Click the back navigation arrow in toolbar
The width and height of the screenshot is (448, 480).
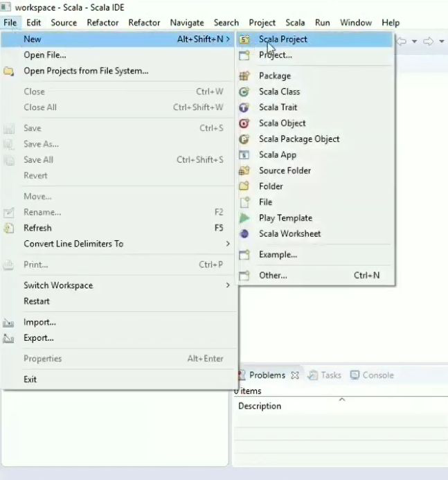[x=402, y=41]
